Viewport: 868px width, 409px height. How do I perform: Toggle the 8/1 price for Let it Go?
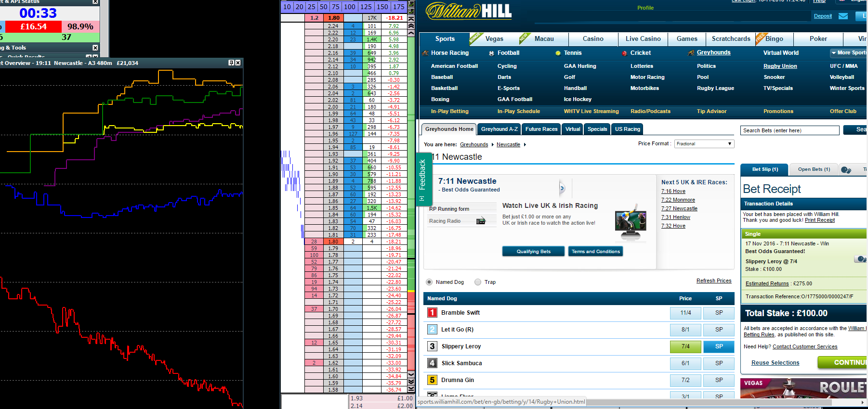pyautogui.click(x=685, y=330)
